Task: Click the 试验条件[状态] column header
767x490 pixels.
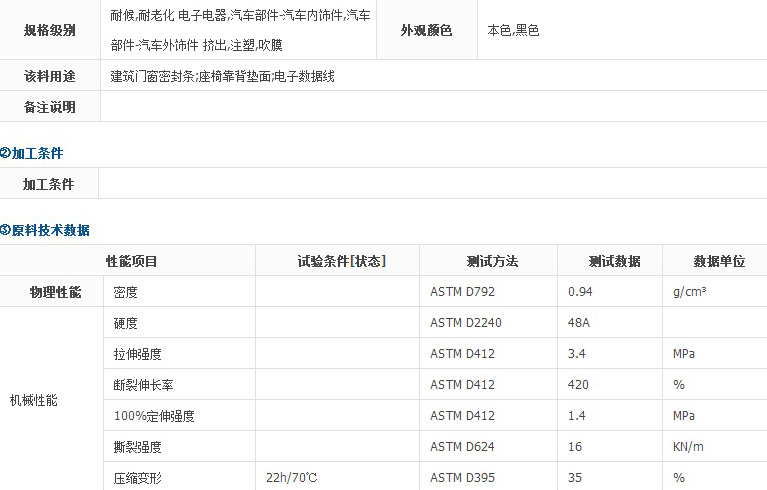Action: tap(341, 261)
